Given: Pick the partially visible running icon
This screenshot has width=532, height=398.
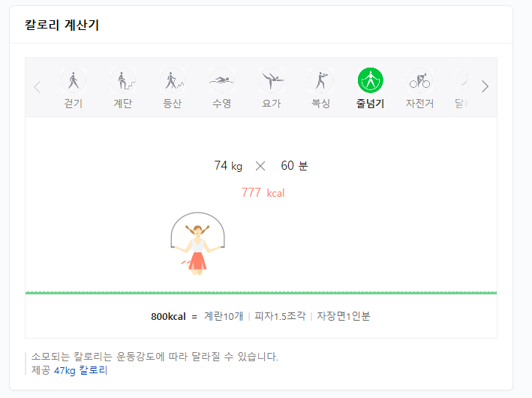Looking at the screenshot, I should click(463, 80).
